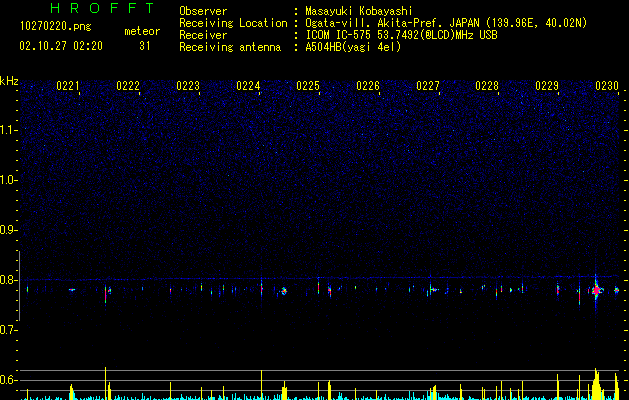The width and height of the screenshot is (629, 400).
Task: Click the A504HB yagi antenna value
Action: (x=353, y=47)
